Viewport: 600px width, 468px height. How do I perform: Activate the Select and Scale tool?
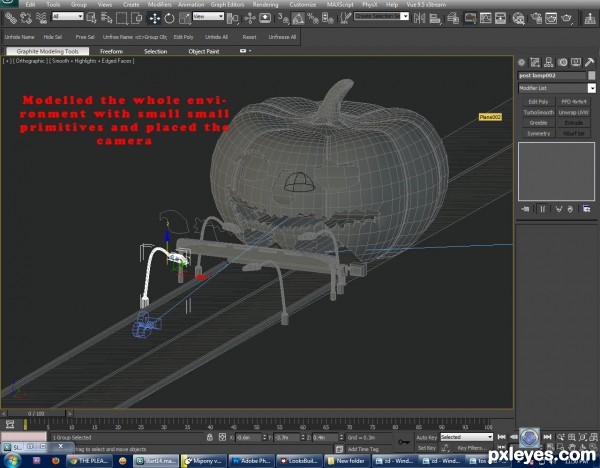185,18
